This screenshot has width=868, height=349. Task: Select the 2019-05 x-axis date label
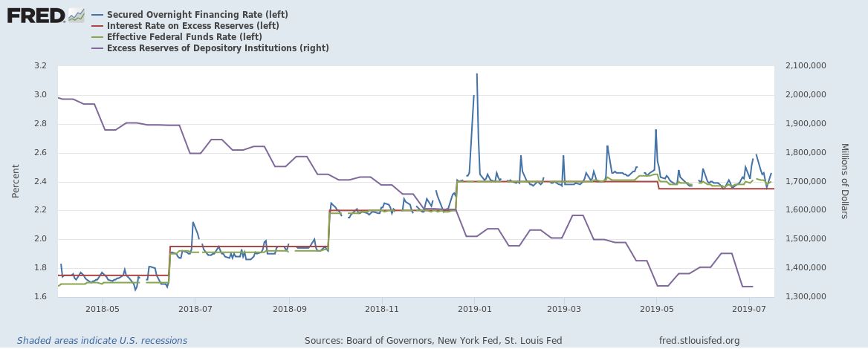click(x=656, y=307)
